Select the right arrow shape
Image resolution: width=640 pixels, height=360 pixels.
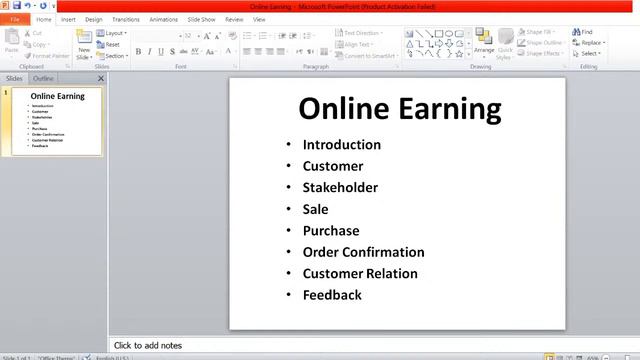tap(439, 43)
